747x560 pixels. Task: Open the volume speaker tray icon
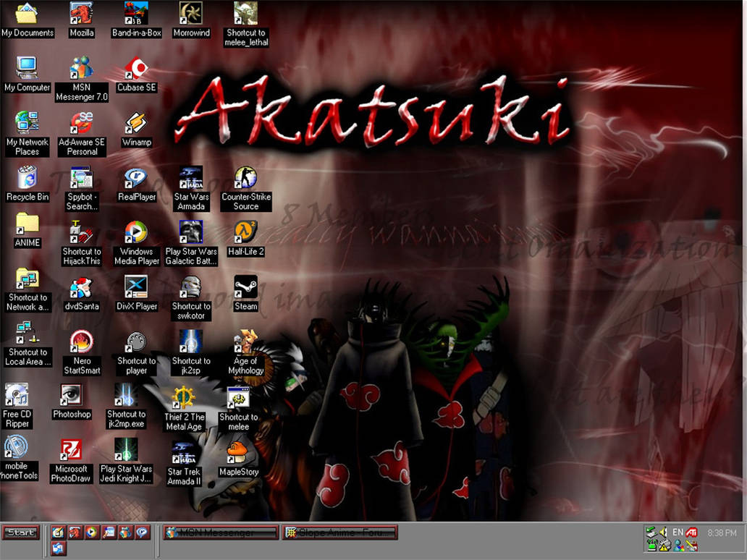pos(663,532)
